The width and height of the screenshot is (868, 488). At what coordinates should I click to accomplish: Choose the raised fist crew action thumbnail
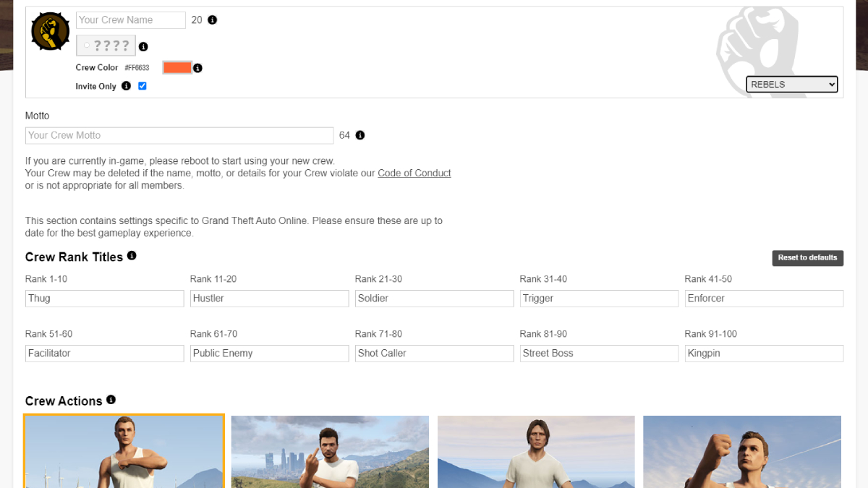point(742,452)
